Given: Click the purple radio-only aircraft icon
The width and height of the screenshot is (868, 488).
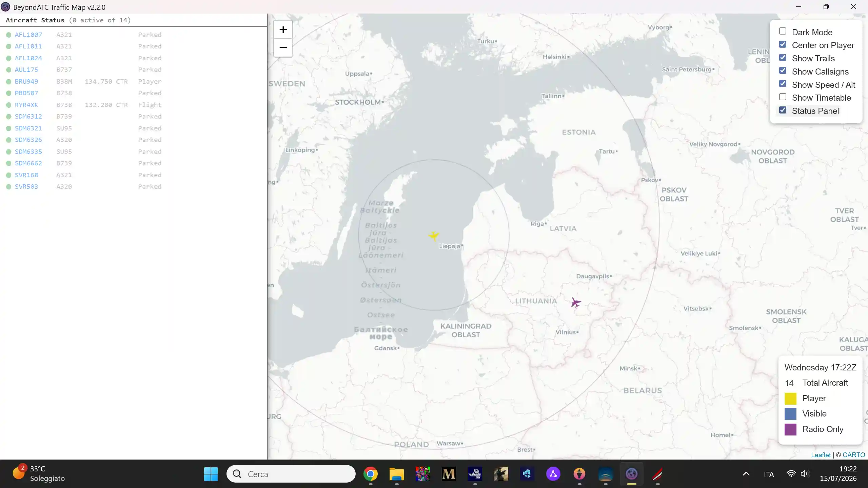Looking at the screenshot, I should 575,302.
